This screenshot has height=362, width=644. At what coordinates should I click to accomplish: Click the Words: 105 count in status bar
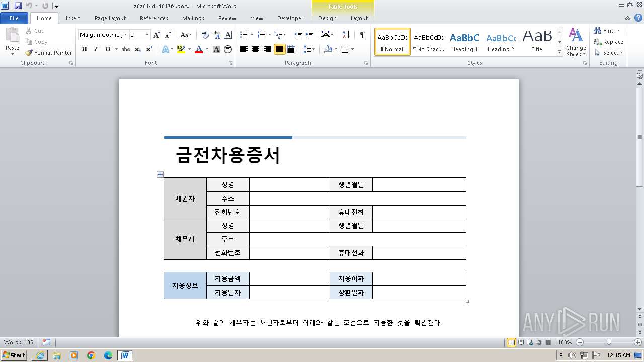point(19,342)
